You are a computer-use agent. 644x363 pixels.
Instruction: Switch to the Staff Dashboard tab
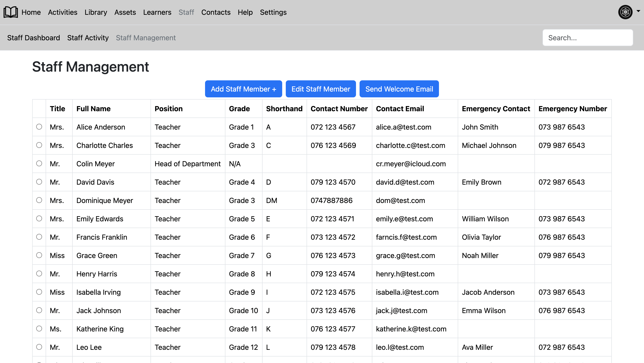click(x=33, y=38)
